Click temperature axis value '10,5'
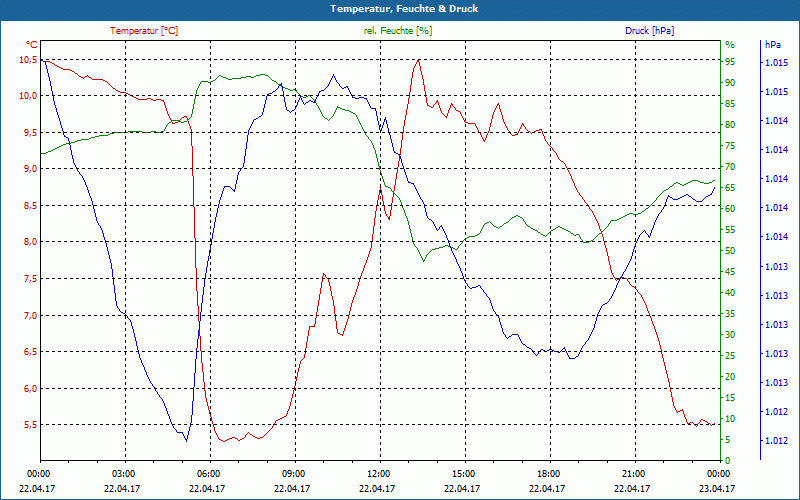This screenshot has width=800, height=500. click(x=28, y=60)
